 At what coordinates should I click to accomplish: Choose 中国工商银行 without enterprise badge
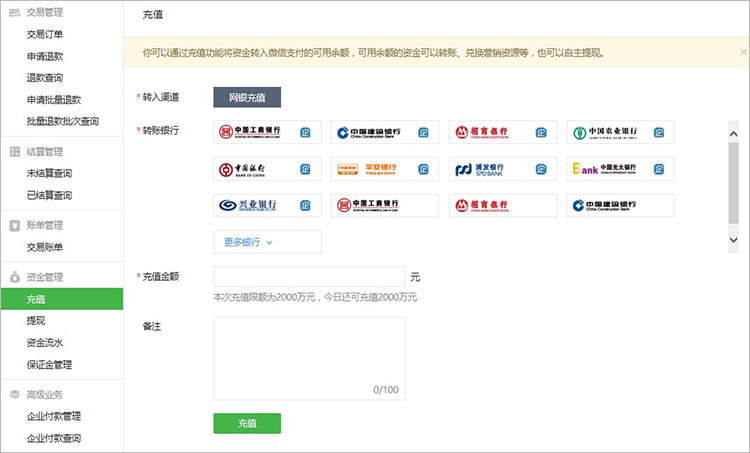click(x=385, y=205)
